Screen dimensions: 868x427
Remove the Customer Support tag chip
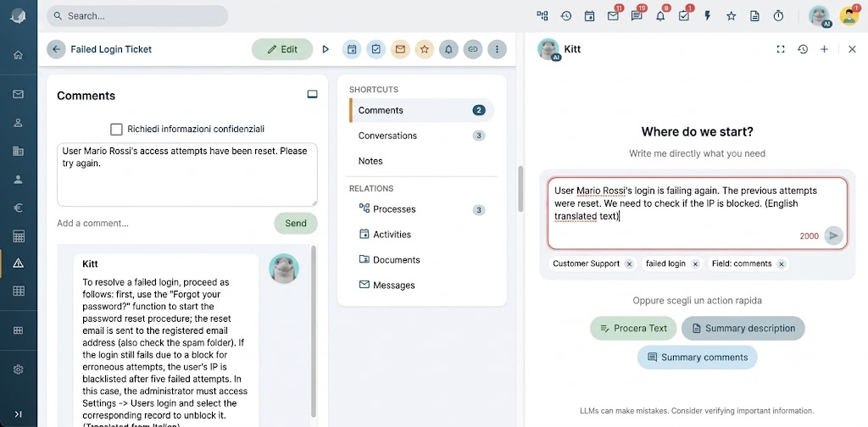629,264
